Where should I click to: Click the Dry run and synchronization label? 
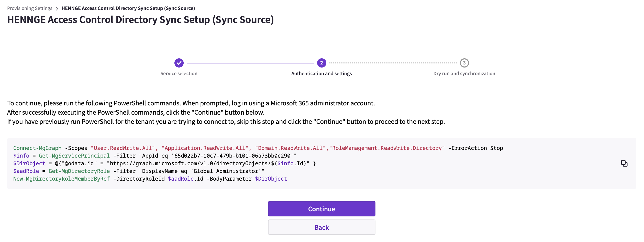coord(464,73)
